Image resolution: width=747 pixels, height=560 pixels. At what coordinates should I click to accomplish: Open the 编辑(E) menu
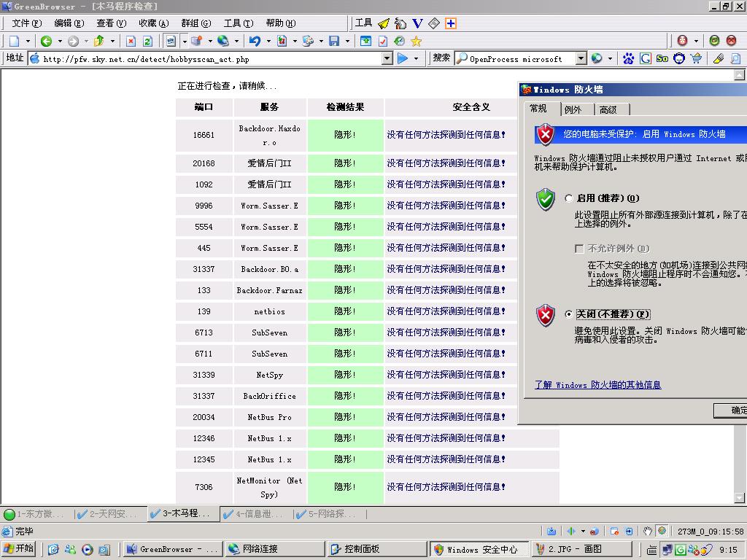[x=69, y=23]
